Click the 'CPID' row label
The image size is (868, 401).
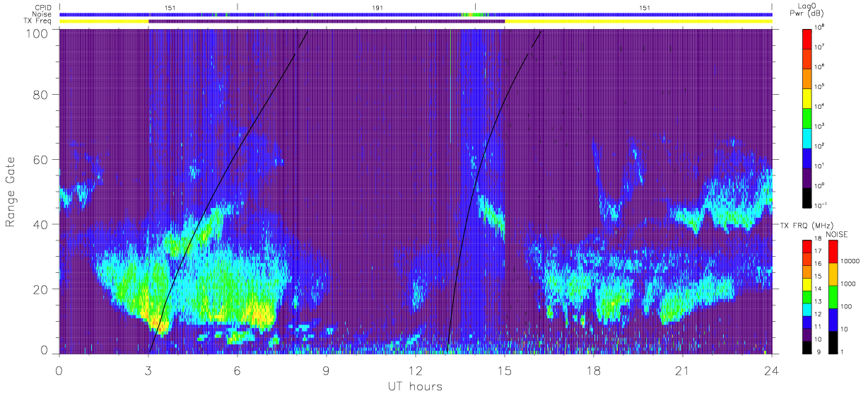pos(44,7)
